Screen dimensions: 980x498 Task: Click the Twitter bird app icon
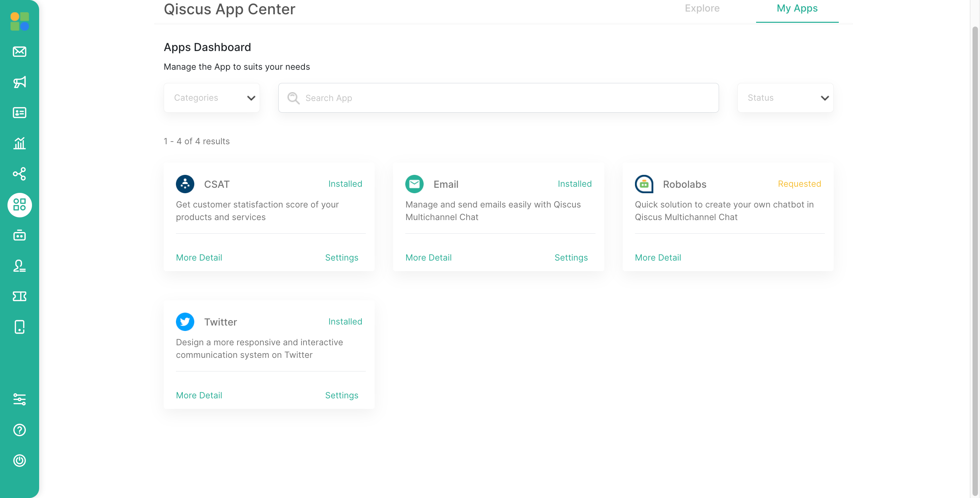coord(185,322)
